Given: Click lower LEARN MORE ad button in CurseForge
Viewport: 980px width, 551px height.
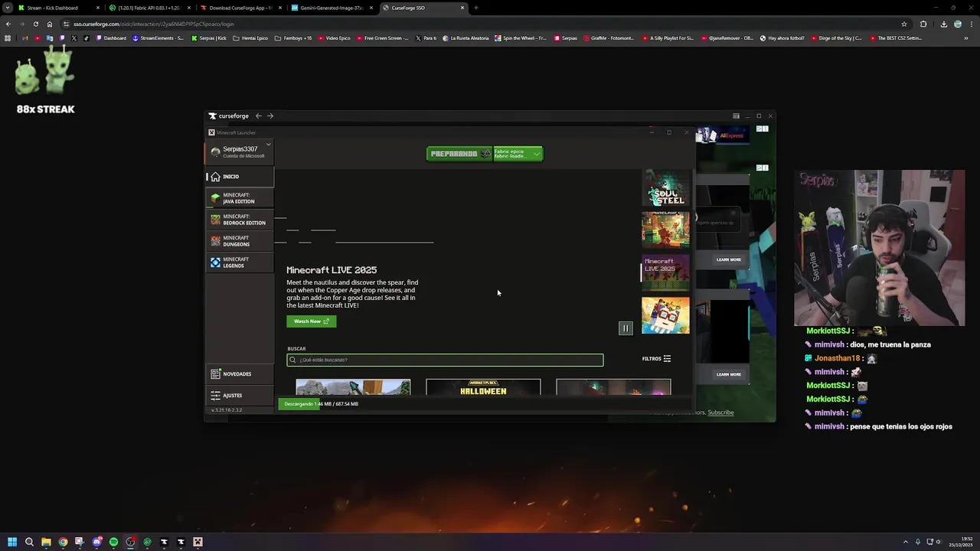Looking at the screenshot, I should point(729,374).
